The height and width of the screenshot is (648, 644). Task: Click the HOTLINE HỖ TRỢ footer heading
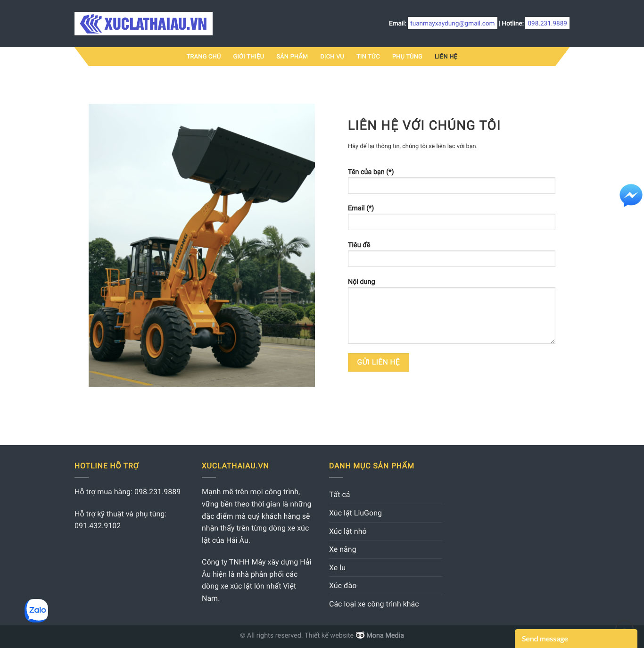107,466
